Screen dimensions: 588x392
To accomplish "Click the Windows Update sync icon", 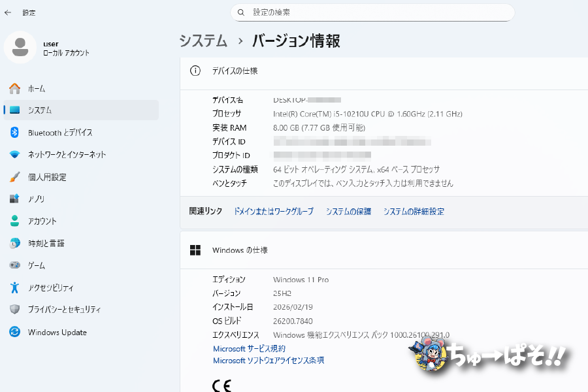I will [x=14, y=332].
